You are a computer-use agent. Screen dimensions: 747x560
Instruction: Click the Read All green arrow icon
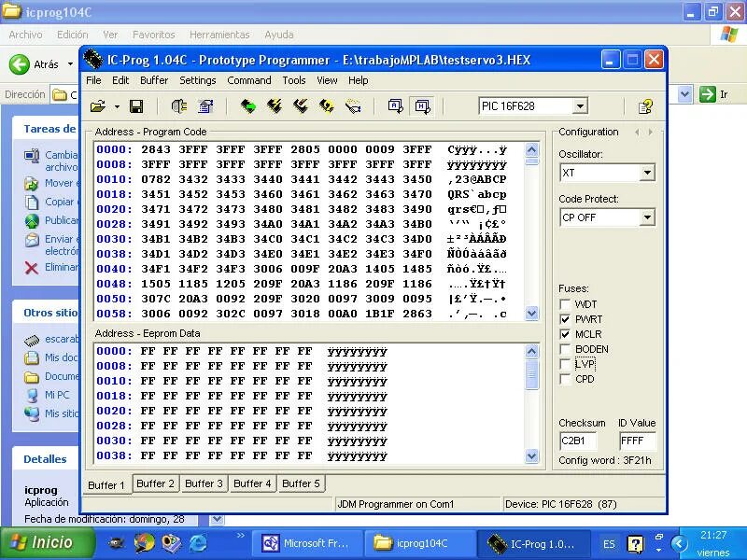click(x=247, y=106)
